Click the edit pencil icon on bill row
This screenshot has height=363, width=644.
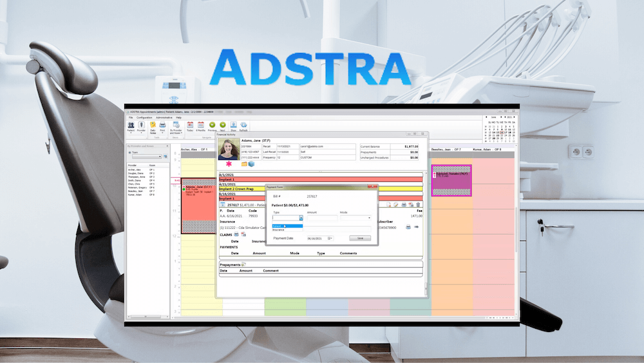point(396,204)
